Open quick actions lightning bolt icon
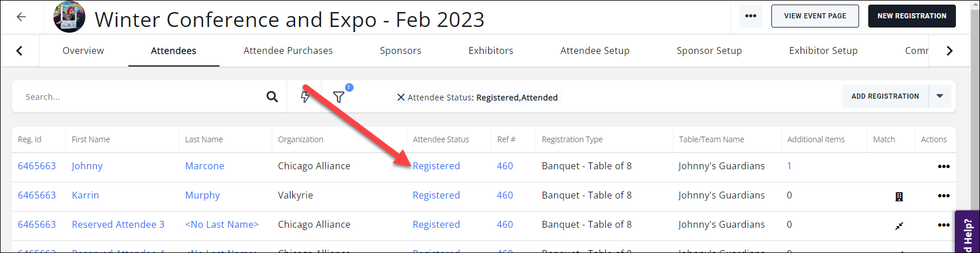The height and width of the screenshot is (253, 980). (x=305, y=96)
